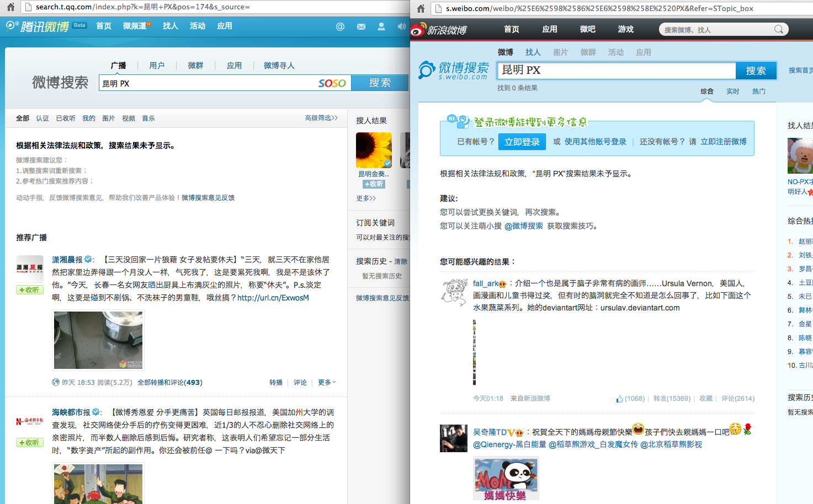
Task: Expand 更多 under people search results
Action: tap(366, 199)
